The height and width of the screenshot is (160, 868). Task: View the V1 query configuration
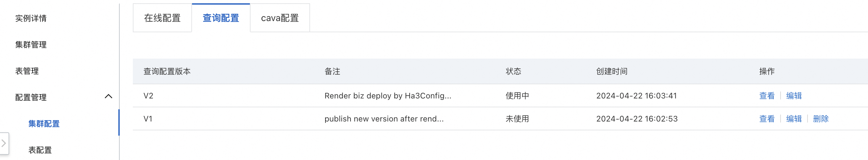coord(767,119)
